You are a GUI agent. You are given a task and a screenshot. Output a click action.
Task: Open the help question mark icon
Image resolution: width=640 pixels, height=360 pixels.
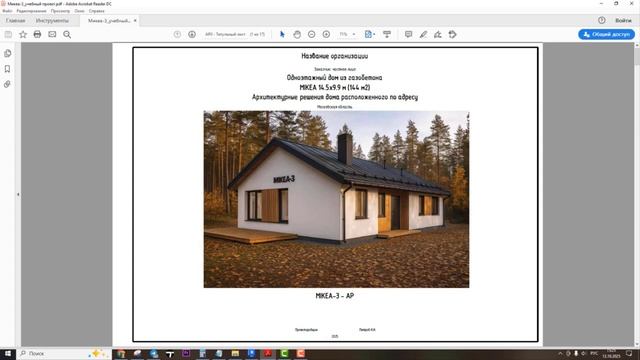(x=602, y=20)
